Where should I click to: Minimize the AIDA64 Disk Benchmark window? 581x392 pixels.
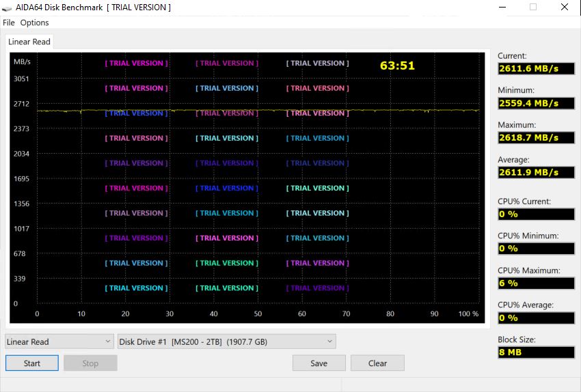tap(502, 7)
